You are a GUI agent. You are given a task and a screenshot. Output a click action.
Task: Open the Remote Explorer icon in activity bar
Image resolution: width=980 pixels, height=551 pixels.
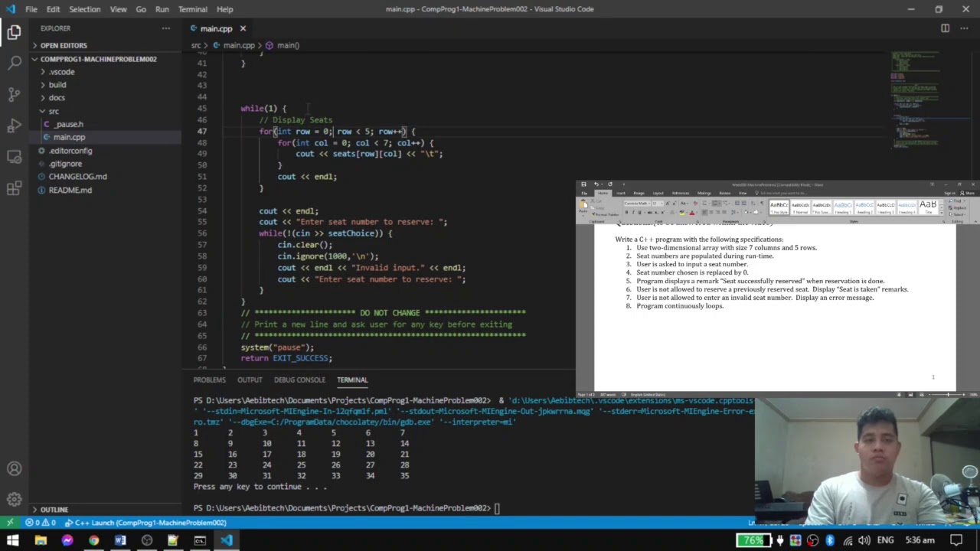14,157
